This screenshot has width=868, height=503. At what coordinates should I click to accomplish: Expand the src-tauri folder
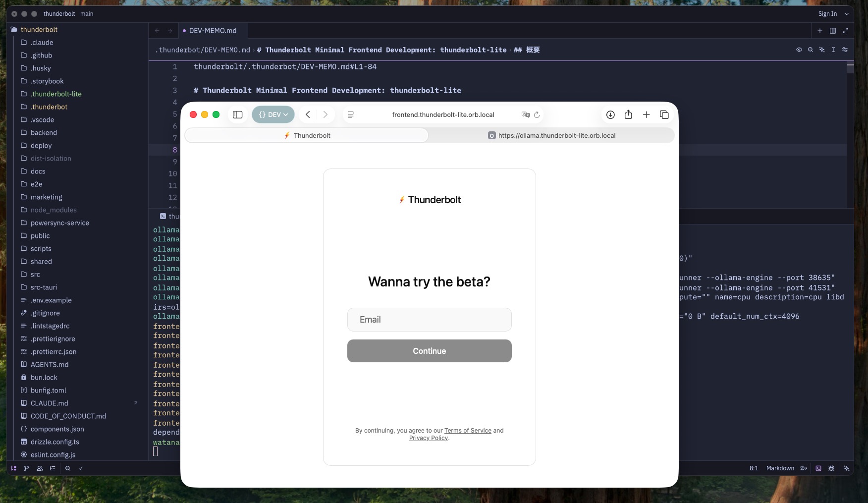44,287
